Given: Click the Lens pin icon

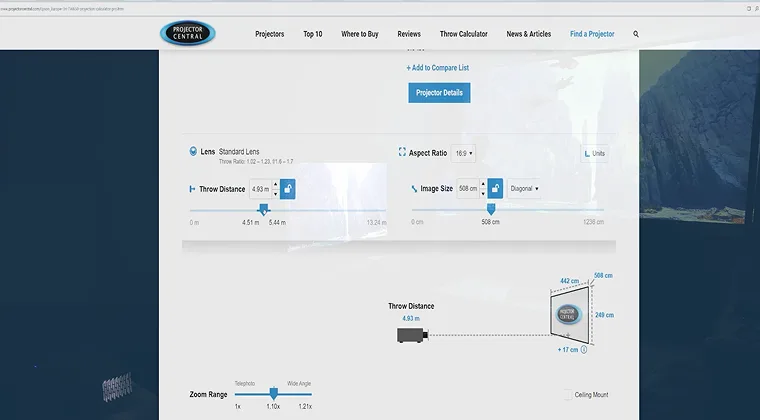Looking at the screenshot, I should (193, 151).
